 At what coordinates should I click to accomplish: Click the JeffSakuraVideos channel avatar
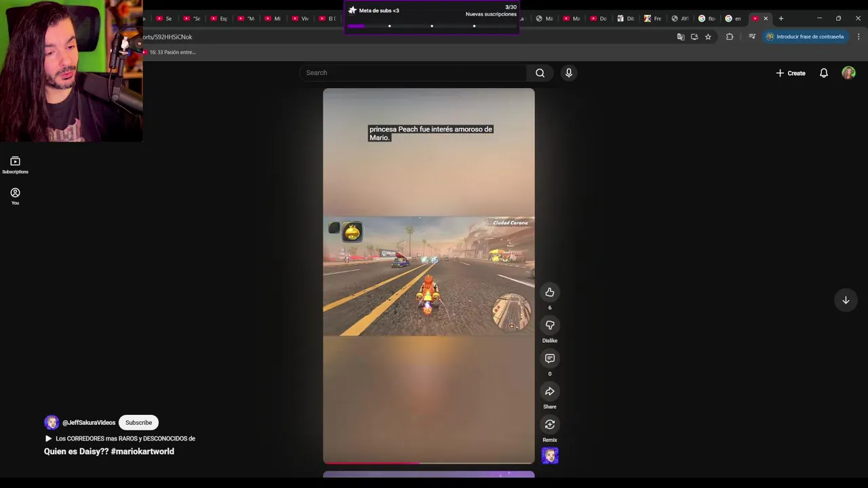[52, 422]
